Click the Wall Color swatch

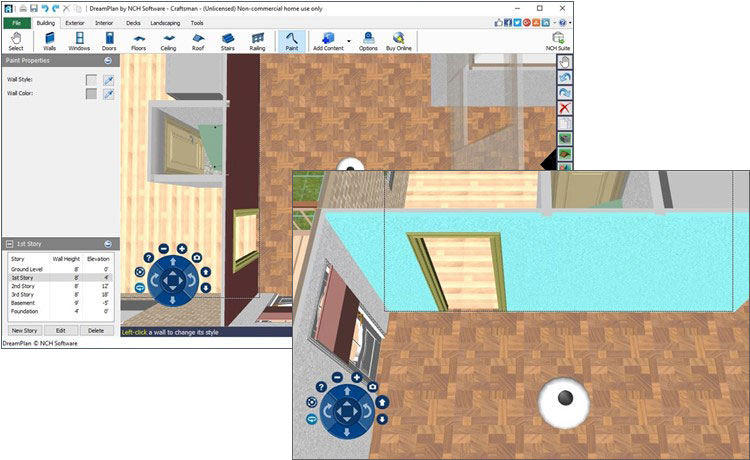click(91, 93)
